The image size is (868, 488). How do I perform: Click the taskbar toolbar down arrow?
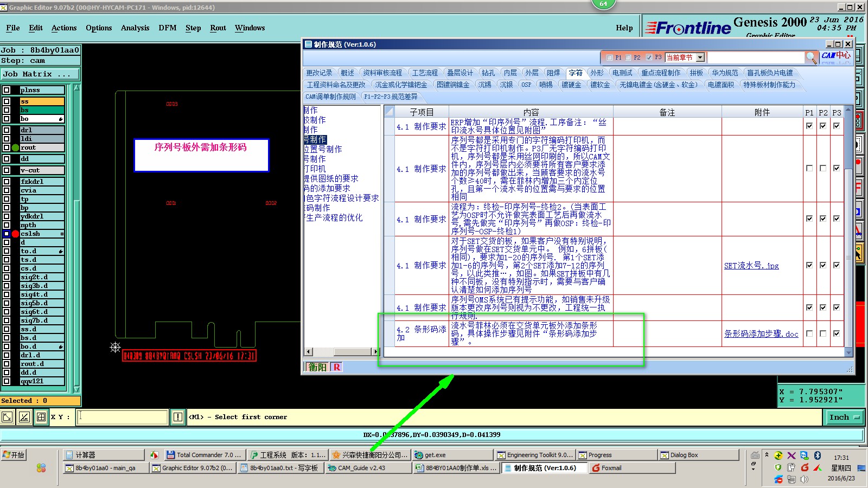[x=754, y=468]
